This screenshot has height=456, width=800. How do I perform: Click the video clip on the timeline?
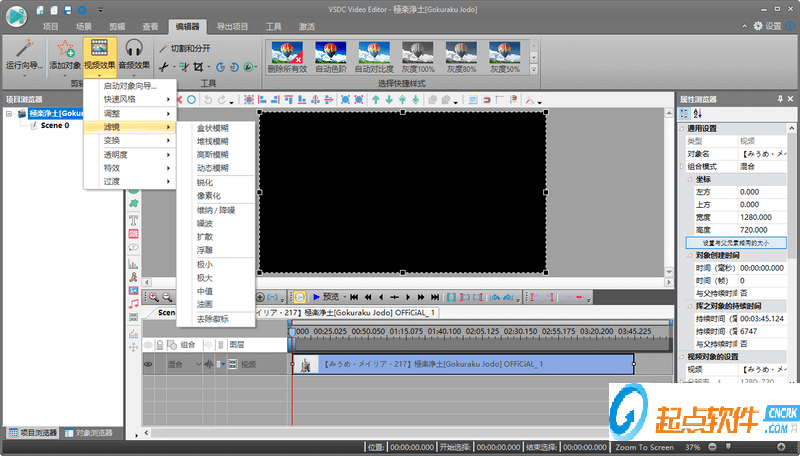(463, 364)
